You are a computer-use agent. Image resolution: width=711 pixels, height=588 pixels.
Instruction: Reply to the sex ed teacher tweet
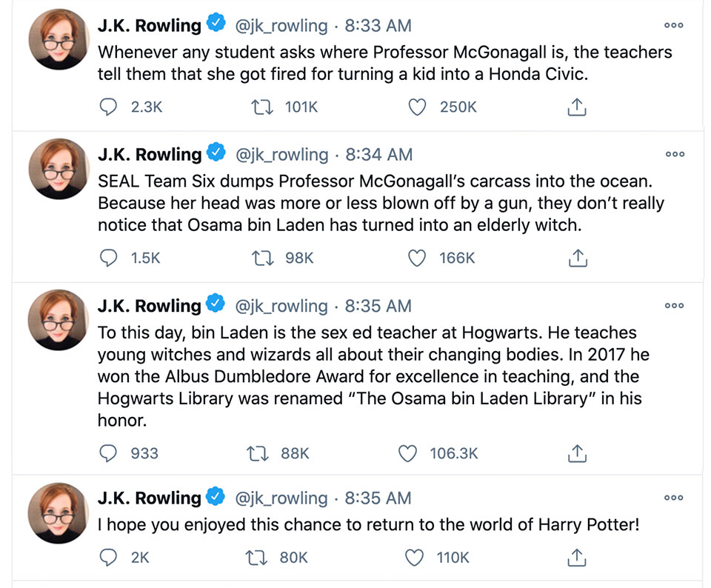(x=108, y=452)
